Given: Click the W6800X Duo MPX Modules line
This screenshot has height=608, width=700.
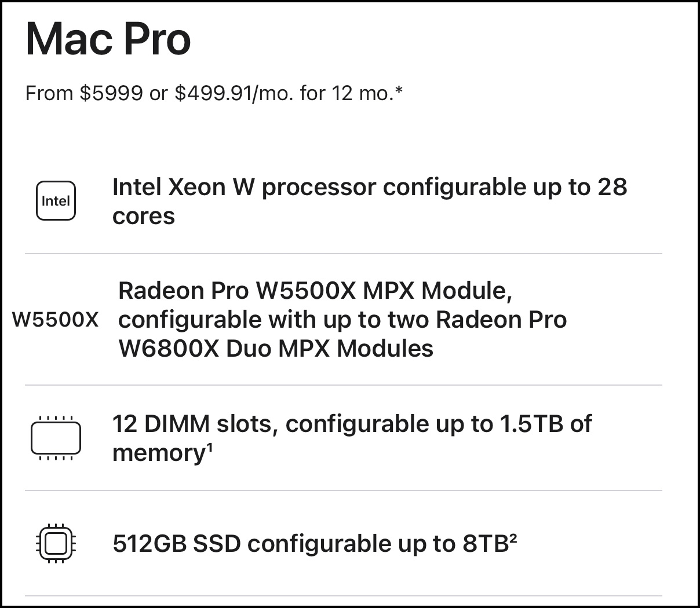Looking at the screenshot, I should point(276,349).
